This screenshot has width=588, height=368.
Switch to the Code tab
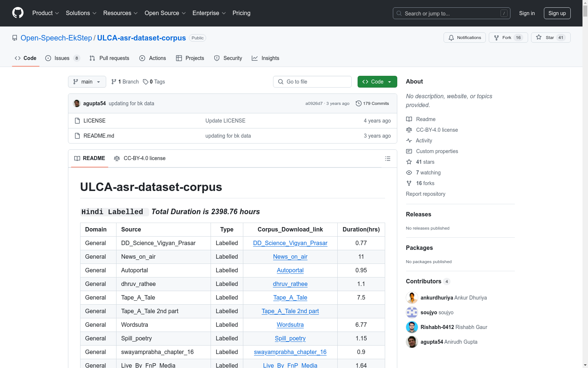[x=25, y=58]
